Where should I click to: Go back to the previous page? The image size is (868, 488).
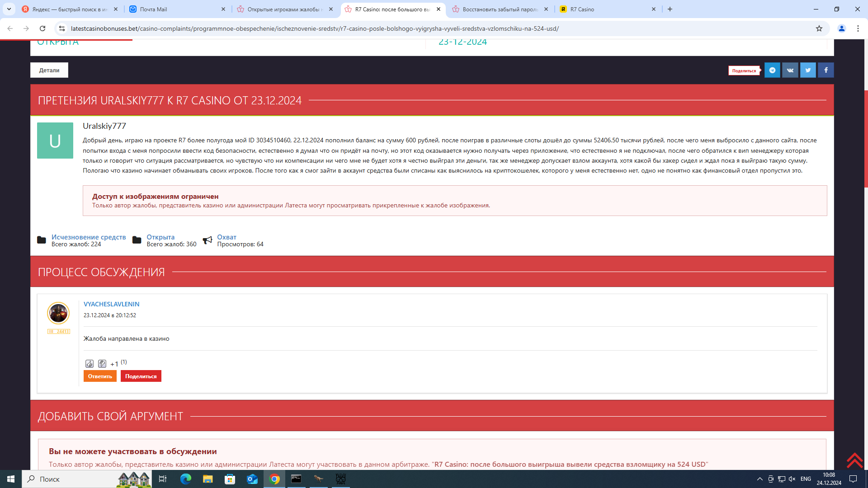tap(10, 28)
